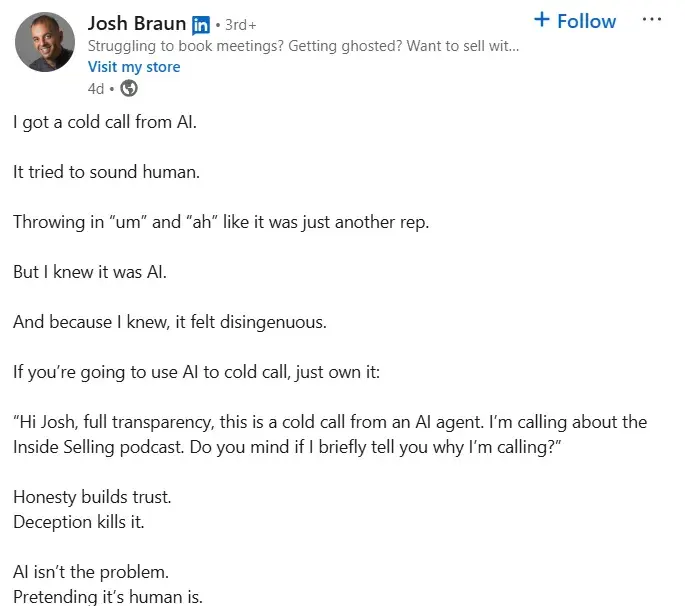Click the 3rd+ connection degree label
Screen dimensions: 685x606
pyautogui.click(x=240, y=25)
